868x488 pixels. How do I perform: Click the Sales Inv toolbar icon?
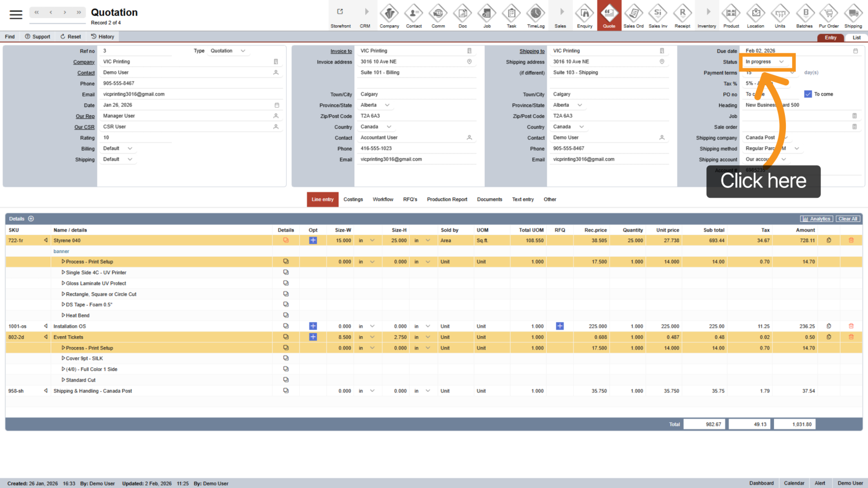point(658,15)
